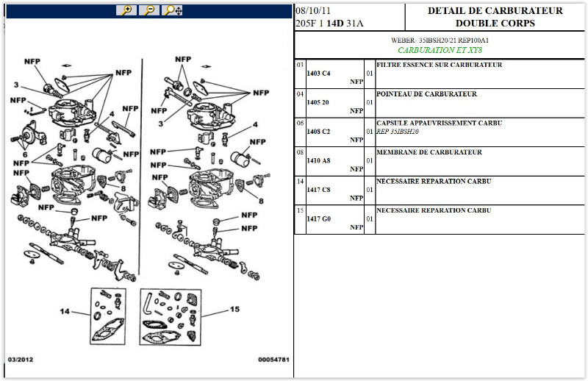Screen dimensions: 588x381
Task: Click the MEMBRANE DE CARBURATEUR description
Action: tap(429, 152)
